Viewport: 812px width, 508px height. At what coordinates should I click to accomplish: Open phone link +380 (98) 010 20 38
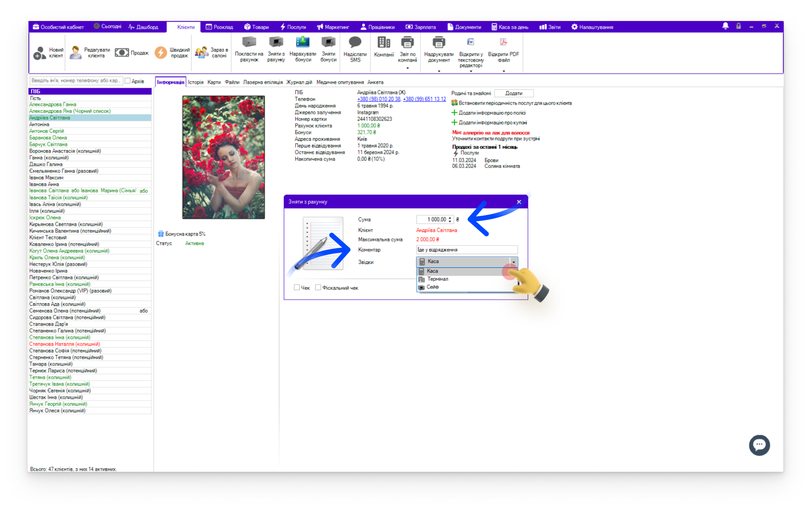pyautogui.click(x=378, y=99)
